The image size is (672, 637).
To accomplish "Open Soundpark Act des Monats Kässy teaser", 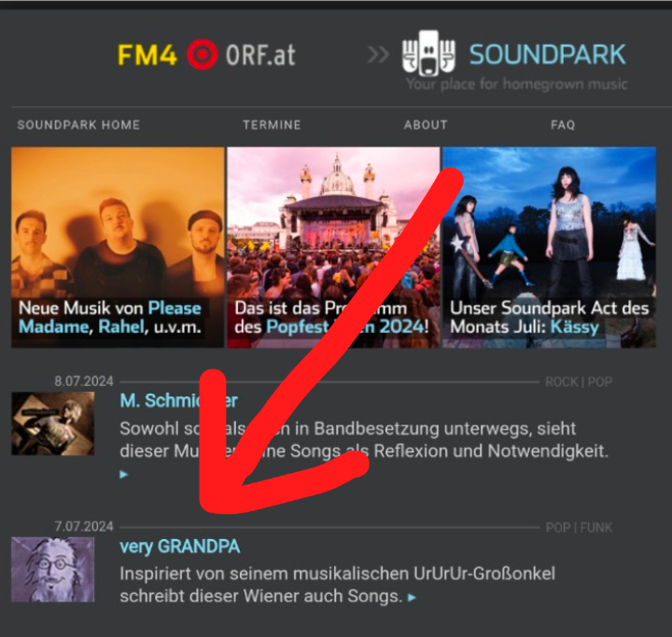I will pos(549,247).
